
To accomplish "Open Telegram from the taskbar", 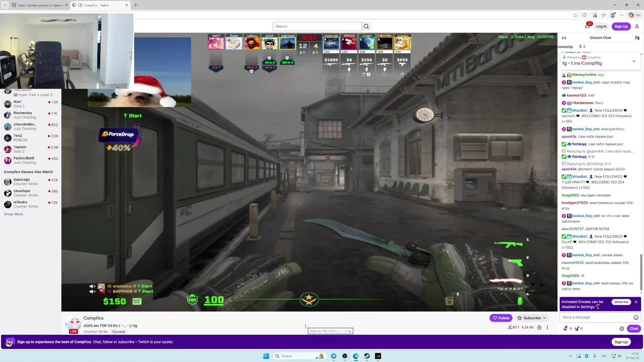I will (x=334, y=356).
